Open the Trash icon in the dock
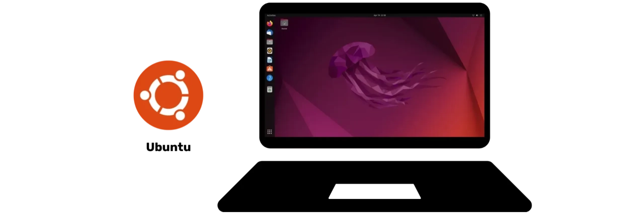 [270, 89]
